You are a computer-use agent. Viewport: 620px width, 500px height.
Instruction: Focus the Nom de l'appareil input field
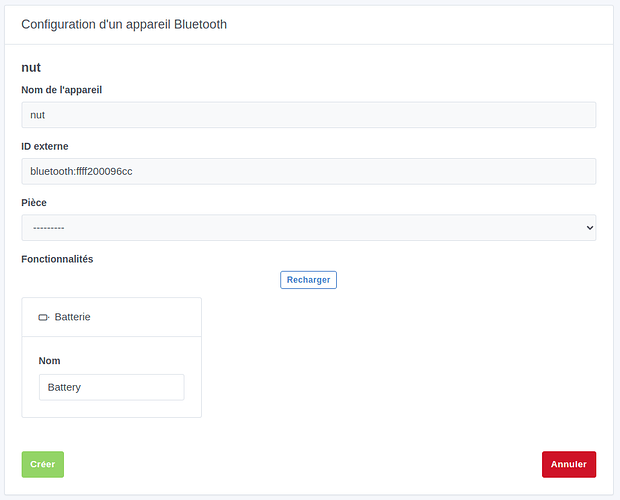point(308,115)
